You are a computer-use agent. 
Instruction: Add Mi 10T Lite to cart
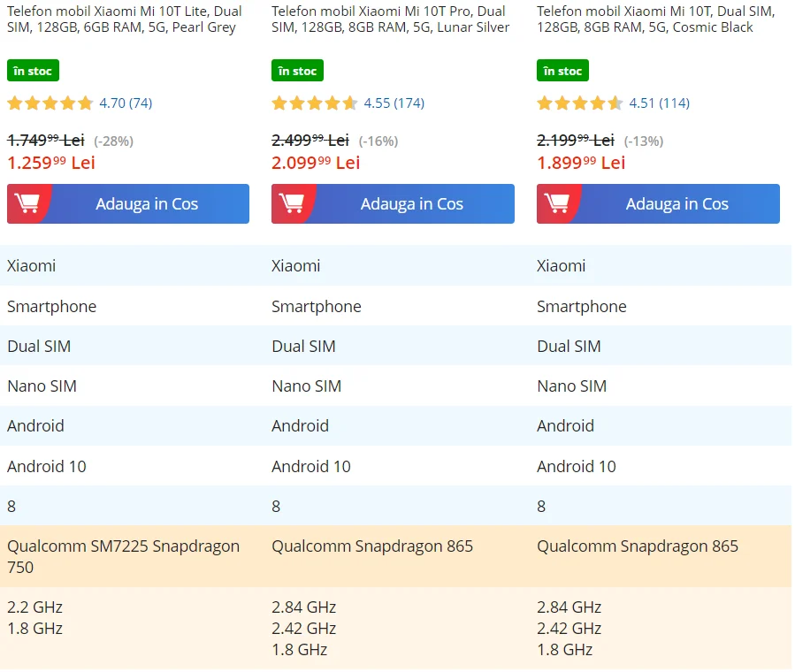click(128, 203)
